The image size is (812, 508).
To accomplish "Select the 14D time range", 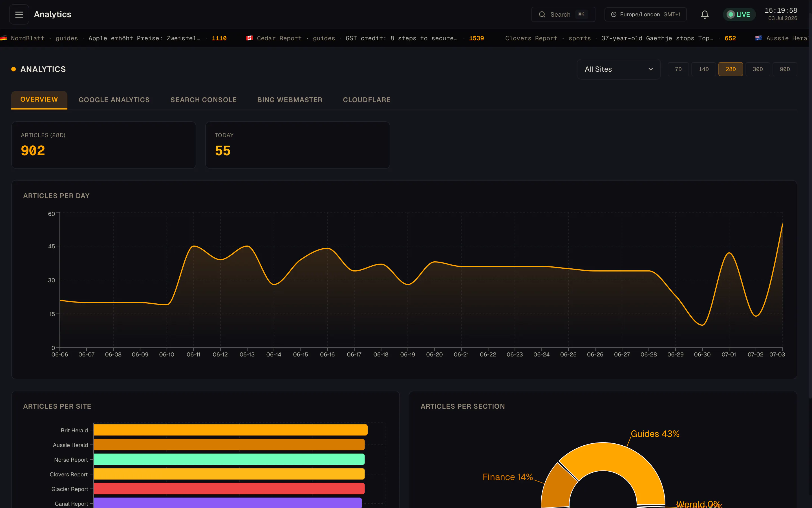I will 704,69.
